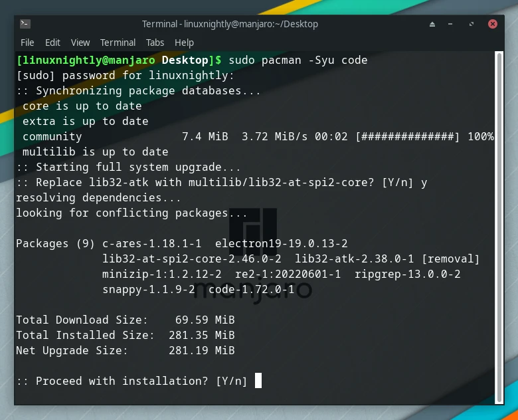The height and width of the screenshot is (420, 518).
Task: Click the 'multilib is up to date' line
Action: (x=95, y=152)
